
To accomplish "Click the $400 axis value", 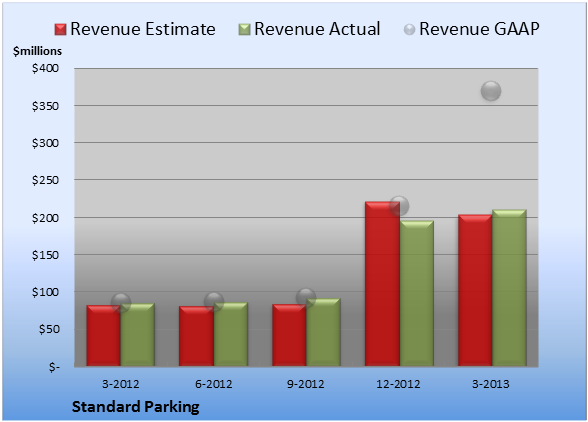I will (45, 68).
